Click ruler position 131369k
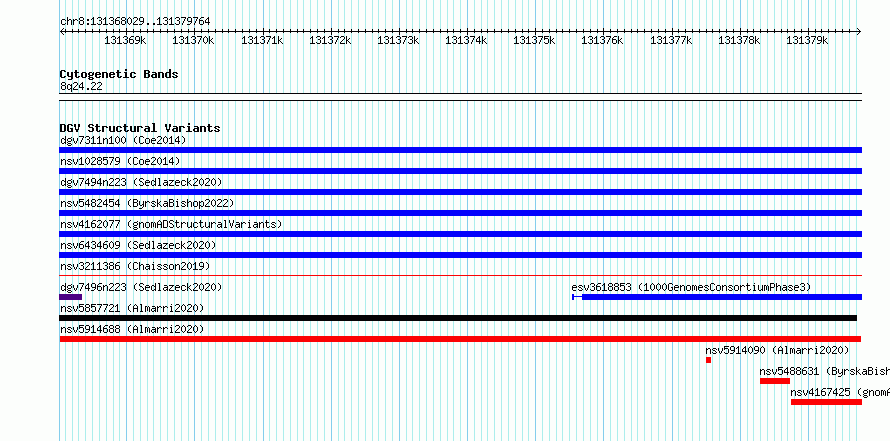Image resolution: width=890 pixels, height=441 pixels. [125, 40]
